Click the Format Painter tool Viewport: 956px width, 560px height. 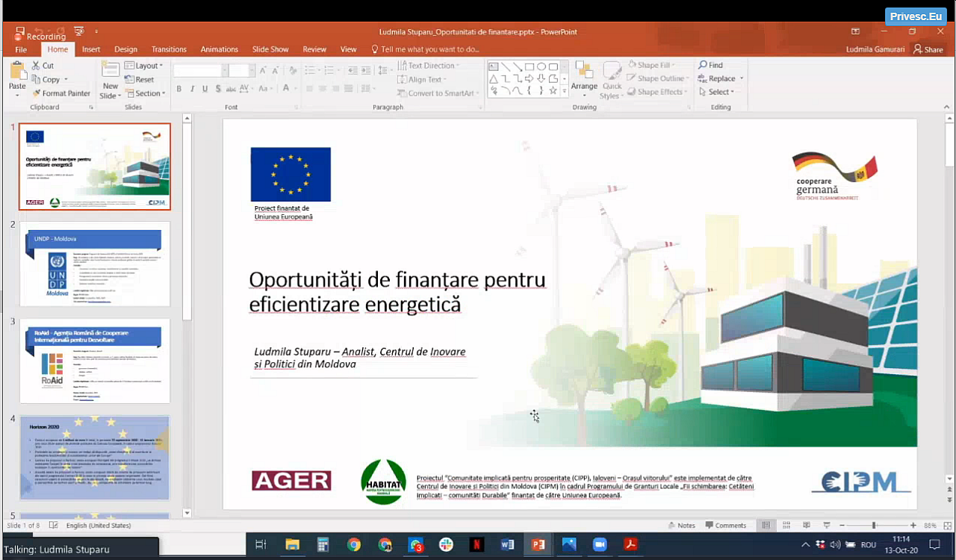(61, 93)
